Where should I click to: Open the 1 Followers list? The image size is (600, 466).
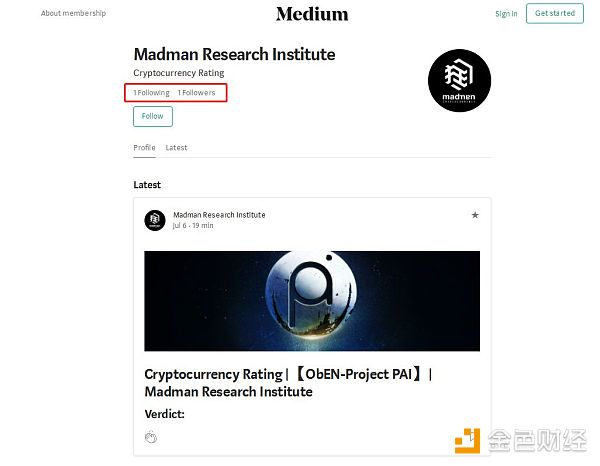[x=196, y=93]
